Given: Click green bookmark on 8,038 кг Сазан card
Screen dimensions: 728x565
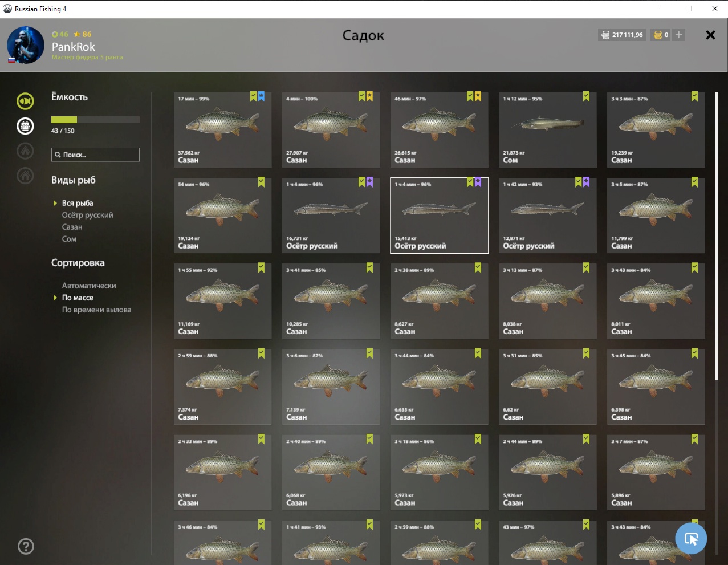Looking at the screenshot, I should (586, 268).
